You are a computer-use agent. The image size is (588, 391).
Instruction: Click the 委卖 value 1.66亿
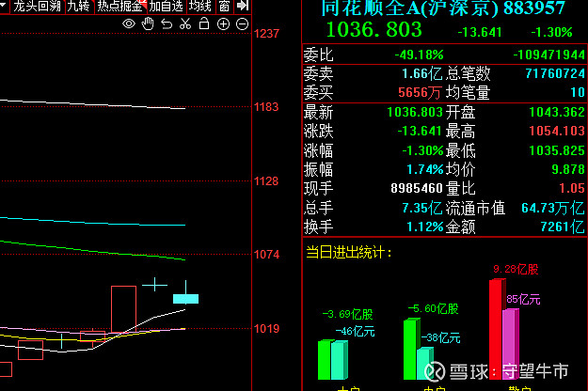pyautogui.click(x=421, y=73)
